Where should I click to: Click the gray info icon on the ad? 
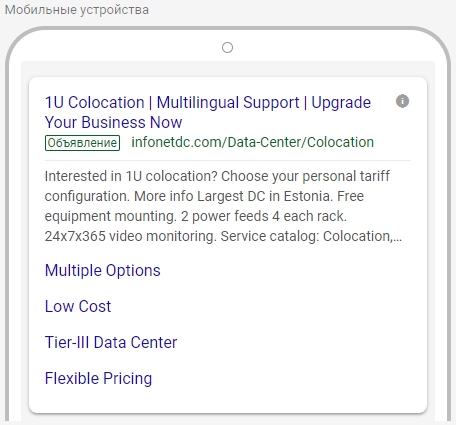[x=402, y=101]
